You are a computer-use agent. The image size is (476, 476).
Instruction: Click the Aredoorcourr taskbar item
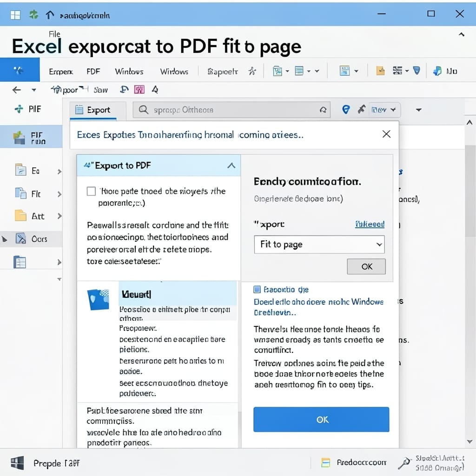(x=354, y=463)
